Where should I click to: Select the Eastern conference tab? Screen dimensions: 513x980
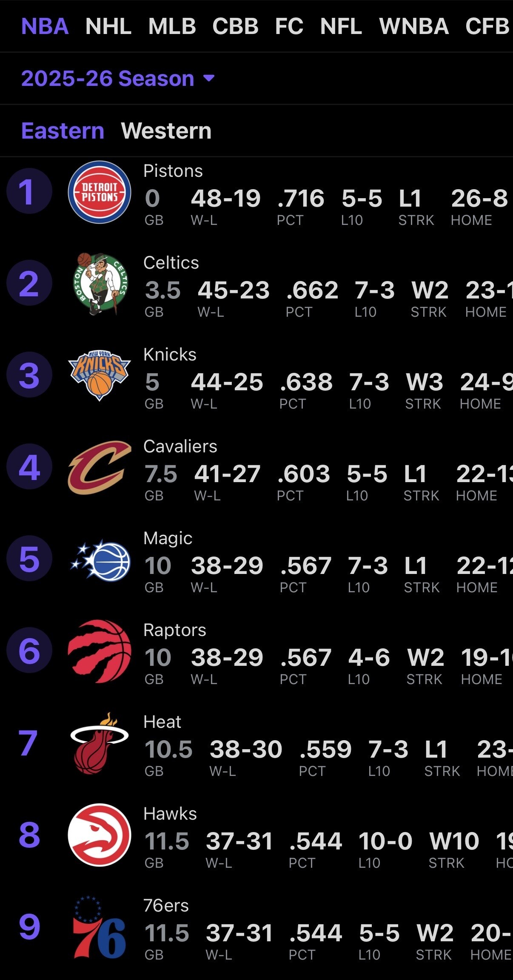click(63, 131)
